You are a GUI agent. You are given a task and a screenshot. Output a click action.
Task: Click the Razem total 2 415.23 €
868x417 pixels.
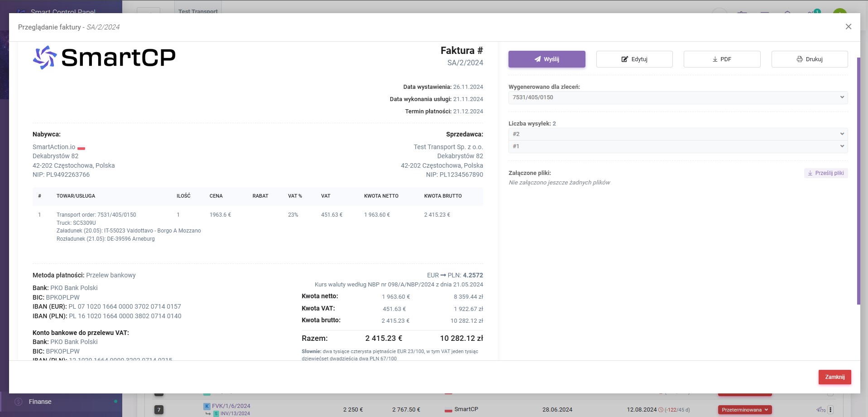(x=384, y=339)
